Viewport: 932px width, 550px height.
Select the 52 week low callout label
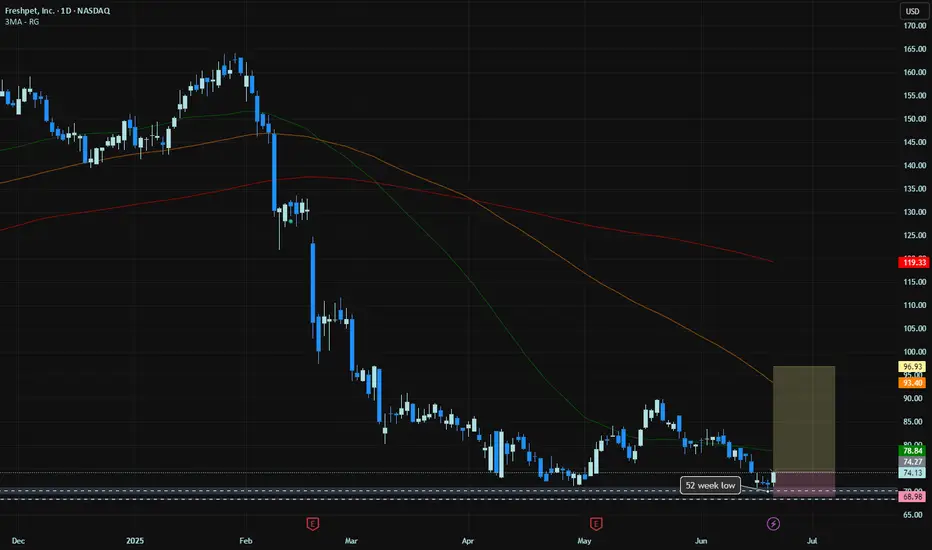[710, 485]
